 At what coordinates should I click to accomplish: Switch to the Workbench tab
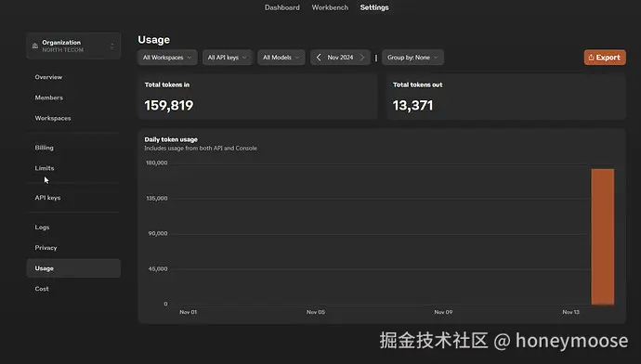click(330, 7)
